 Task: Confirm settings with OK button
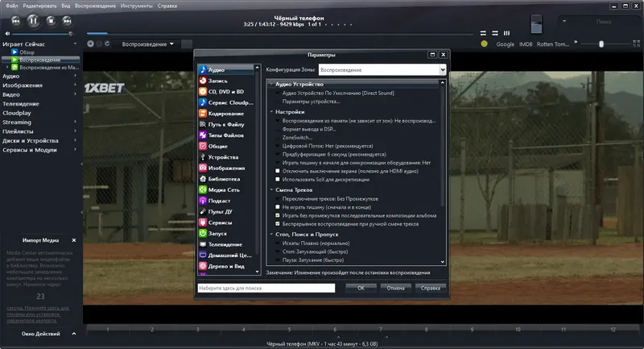pos(361,289)
